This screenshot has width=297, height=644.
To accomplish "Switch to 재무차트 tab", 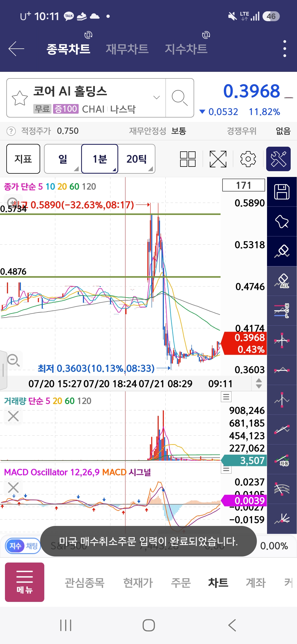I will pyautogui.click(x=127, y=49).
